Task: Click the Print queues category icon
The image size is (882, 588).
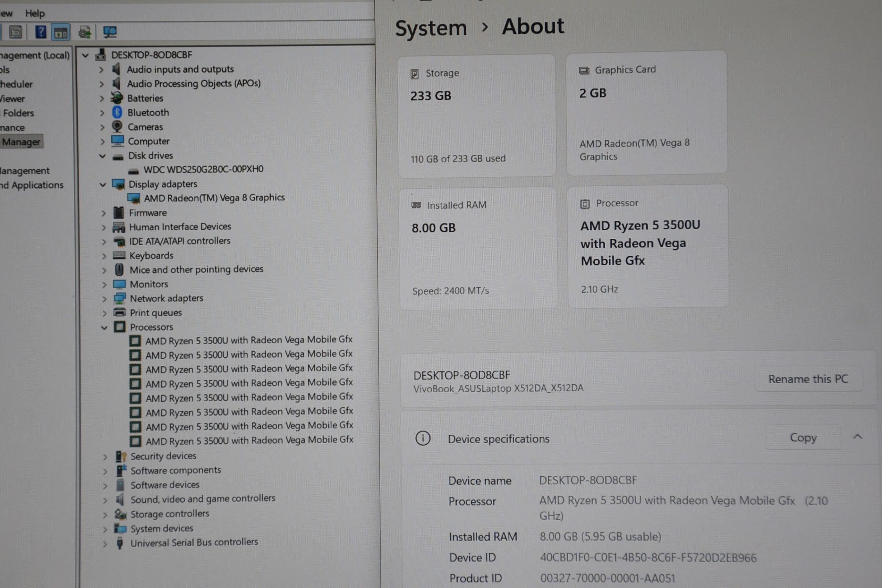Action: coord(120,312)
